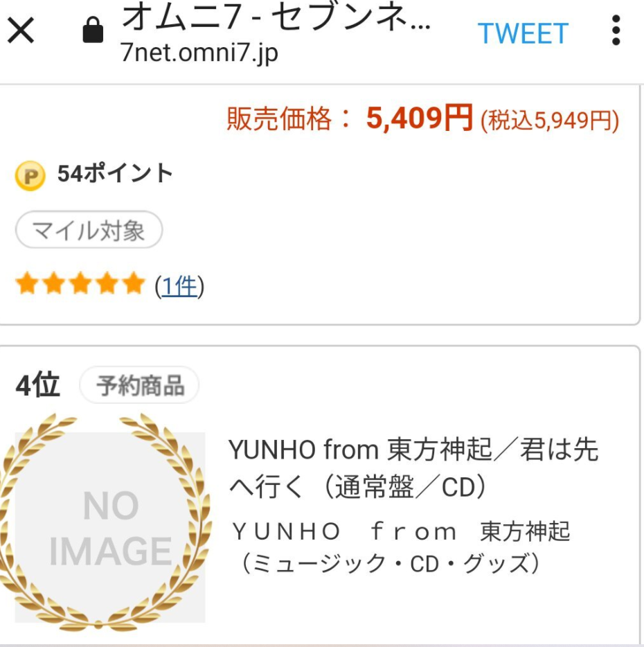Click the five-star rating icons
The height and width of the screenshot is (647, 644).
point(80,284)
